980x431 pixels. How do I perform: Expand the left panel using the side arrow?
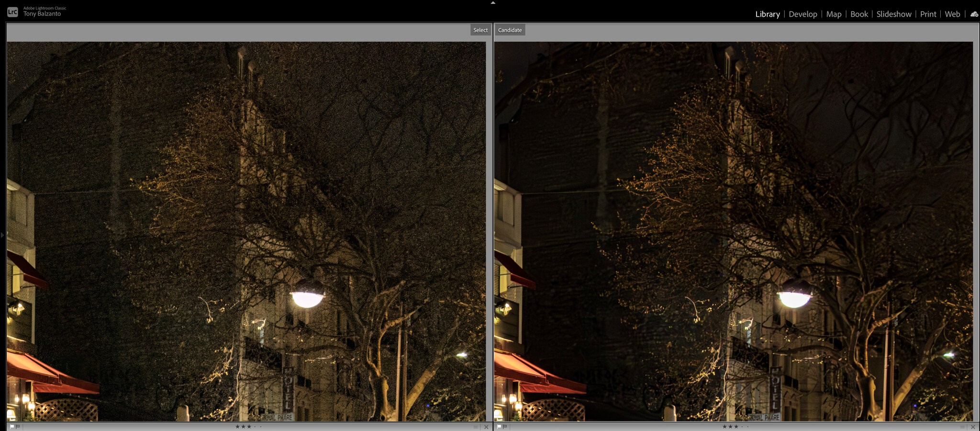point(2,235)
